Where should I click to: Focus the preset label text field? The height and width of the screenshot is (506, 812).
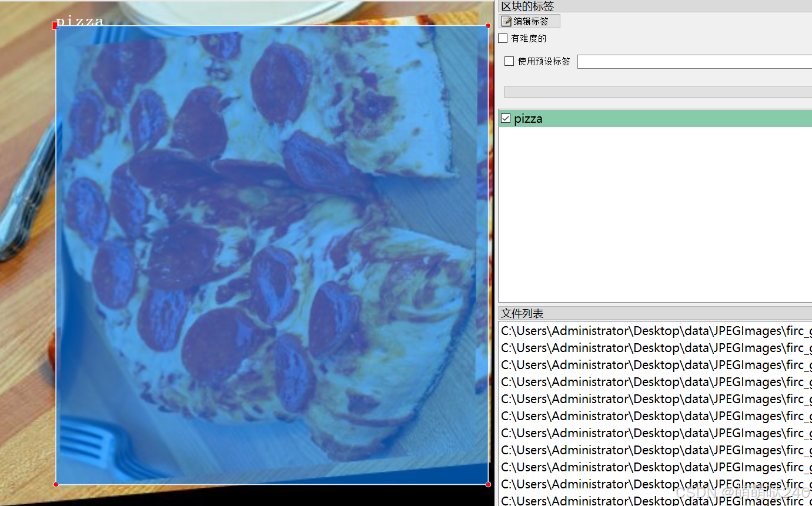(694, 62)
